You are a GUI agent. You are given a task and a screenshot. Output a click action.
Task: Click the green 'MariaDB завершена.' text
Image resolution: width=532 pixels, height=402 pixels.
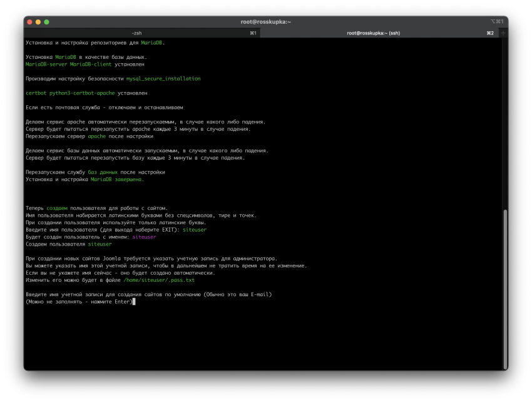click(117, 179)
